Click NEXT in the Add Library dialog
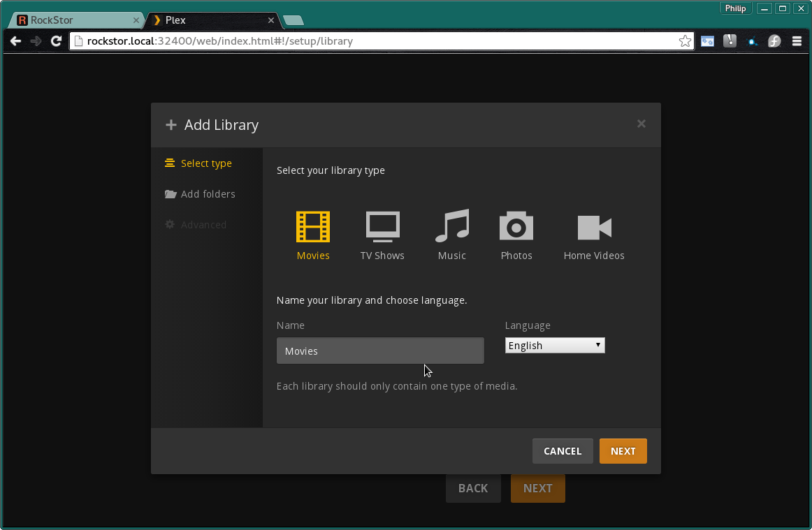The height and width of the screenshot is (530, 812). pyautogui.click(x=623, y=451)
